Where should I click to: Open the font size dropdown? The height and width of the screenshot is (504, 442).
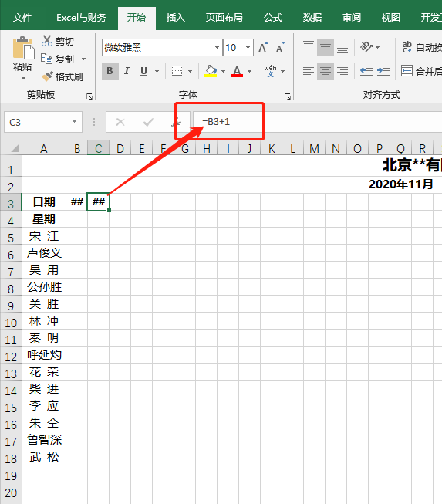click(x=248, y=48)
